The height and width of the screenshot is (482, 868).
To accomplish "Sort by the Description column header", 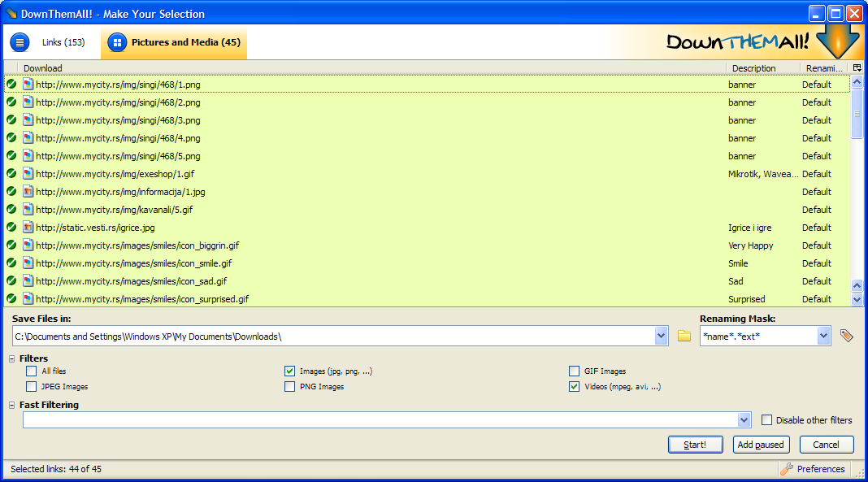I will (763, 68).
